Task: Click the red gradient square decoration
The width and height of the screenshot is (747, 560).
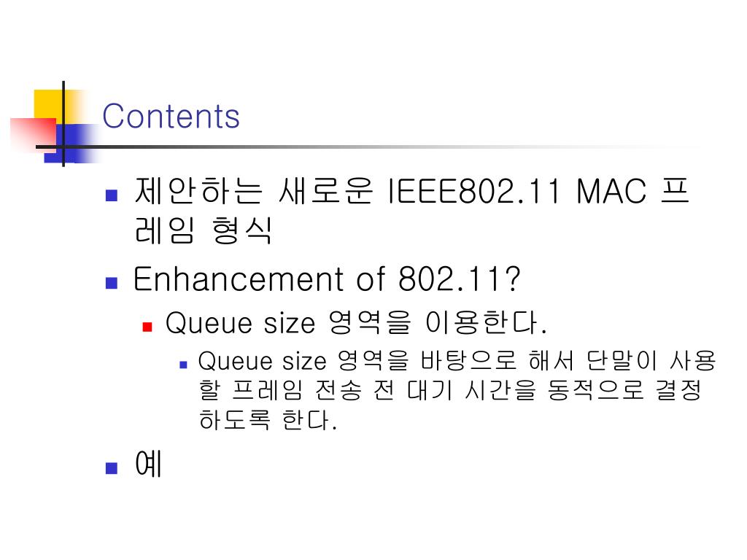Action: [x=32, y=133]
